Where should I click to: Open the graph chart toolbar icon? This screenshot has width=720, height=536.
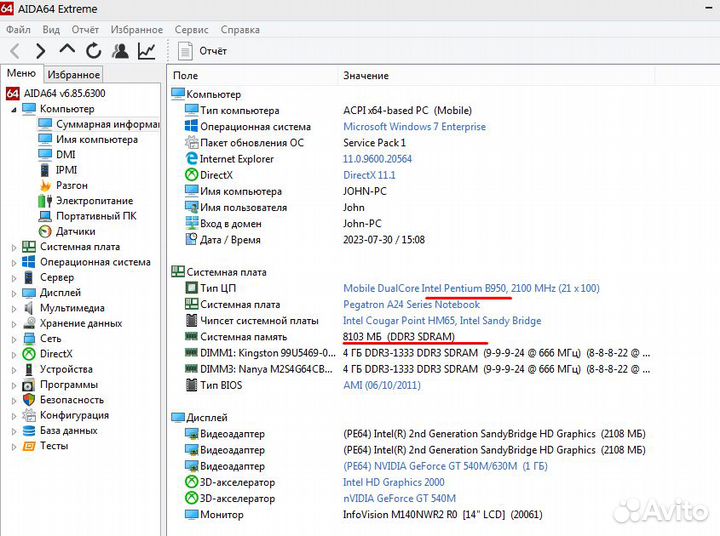click(x=146, y=51)
